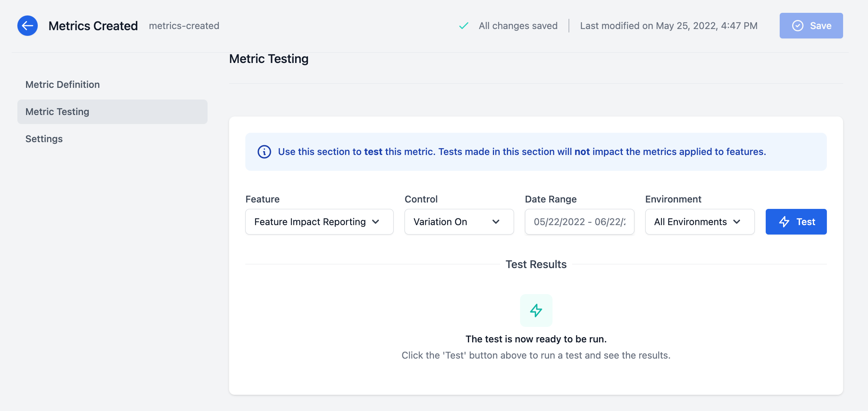
Task: Click the Date Range field
Action: coord(579,222)
